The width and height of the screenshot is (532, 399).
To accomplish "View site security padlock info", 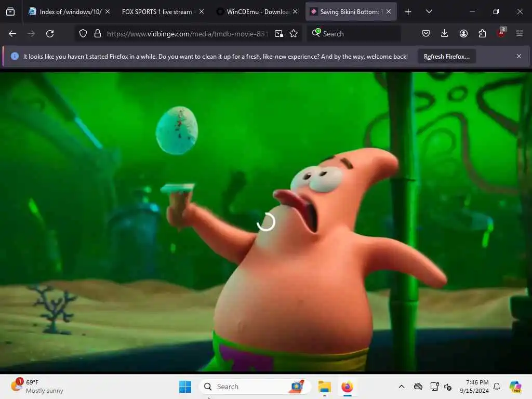I will coord(98,34).
